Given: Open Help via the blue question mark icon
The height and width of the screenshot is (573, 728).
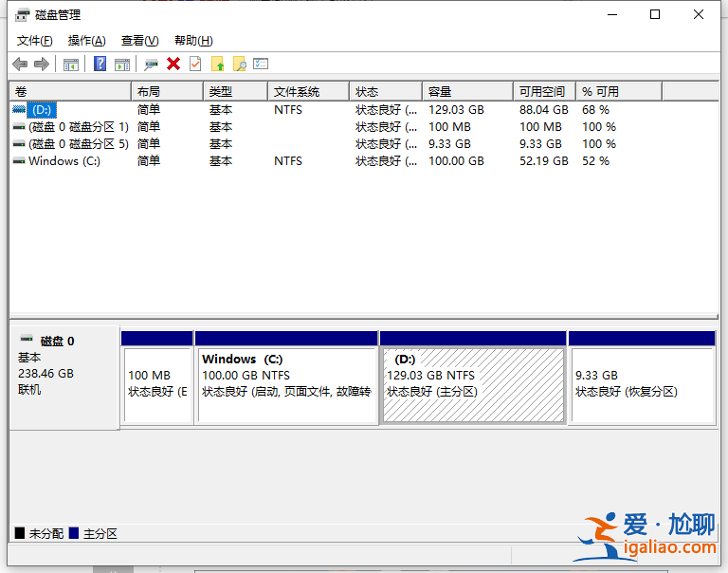Looking at the screenshot, I should [100, 64].
